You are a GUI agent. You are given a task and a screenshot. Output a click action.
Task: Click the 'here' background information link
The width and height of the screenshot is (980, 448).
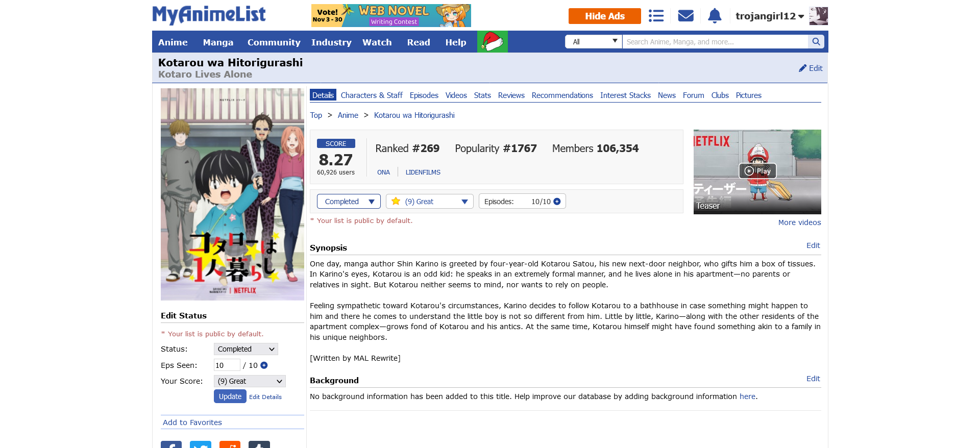[x=747, y=396]
